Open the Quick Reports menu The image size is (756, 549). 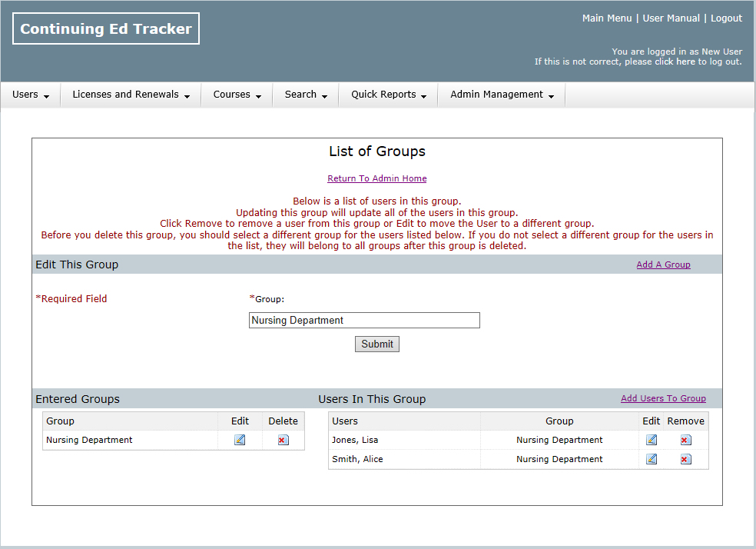tap(389, 95)
